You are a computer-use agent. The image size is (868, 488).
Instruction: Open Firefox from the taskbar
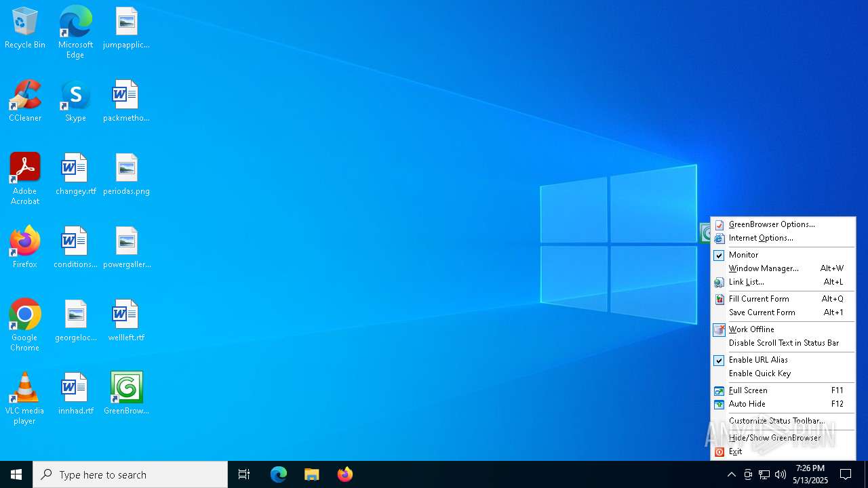[345, 474]
